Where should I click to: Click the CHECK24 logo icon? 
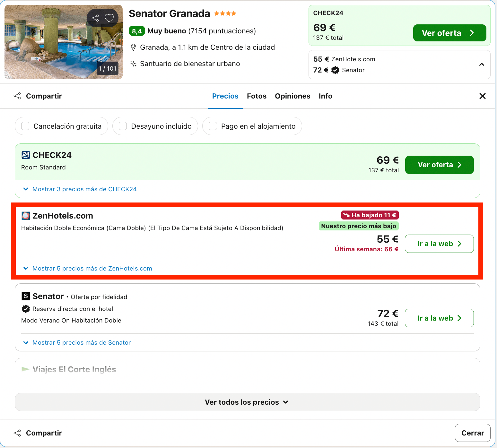pyautogui.click(x=26, y=155)
